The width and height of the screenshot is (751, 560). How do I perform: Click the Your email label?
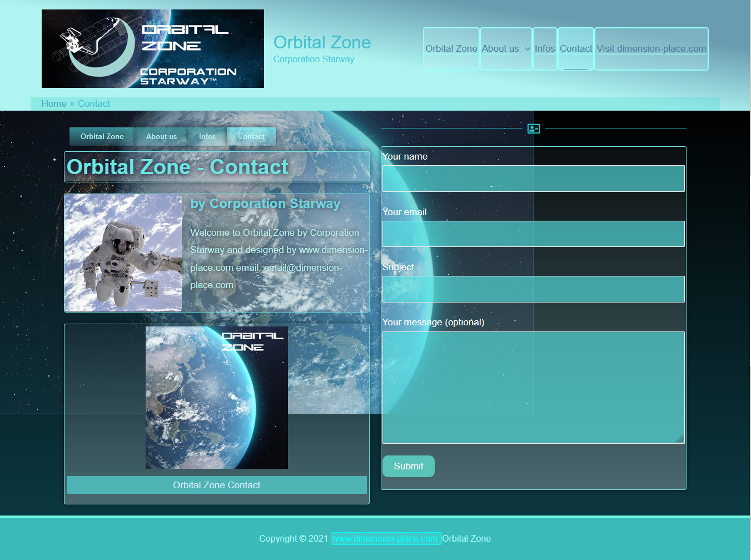[404, 212]
